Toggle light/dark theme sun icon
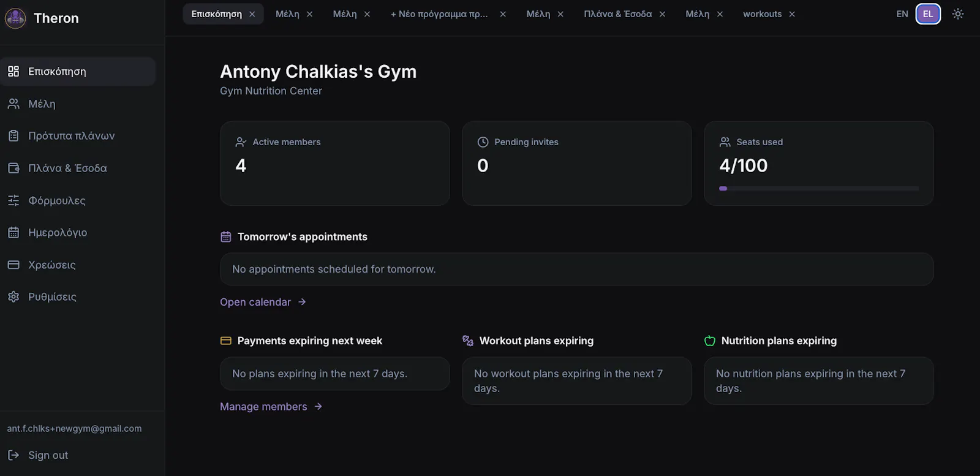 958,14
